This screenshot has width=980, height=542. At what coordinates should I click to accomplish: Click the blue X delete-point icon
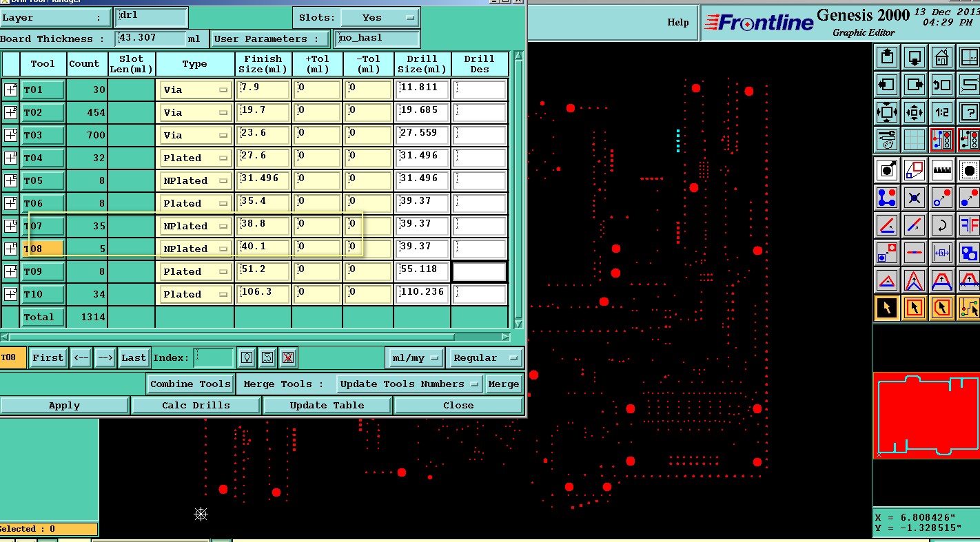tap(914, 197)
